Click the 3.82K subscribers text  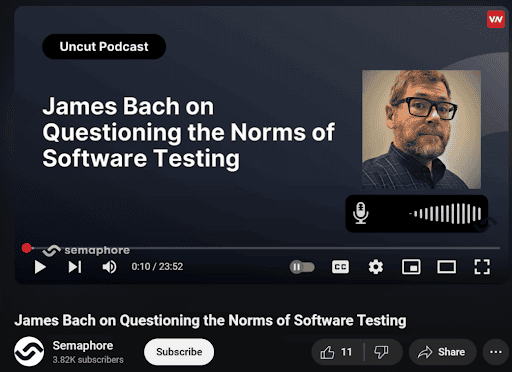[88, 360]
